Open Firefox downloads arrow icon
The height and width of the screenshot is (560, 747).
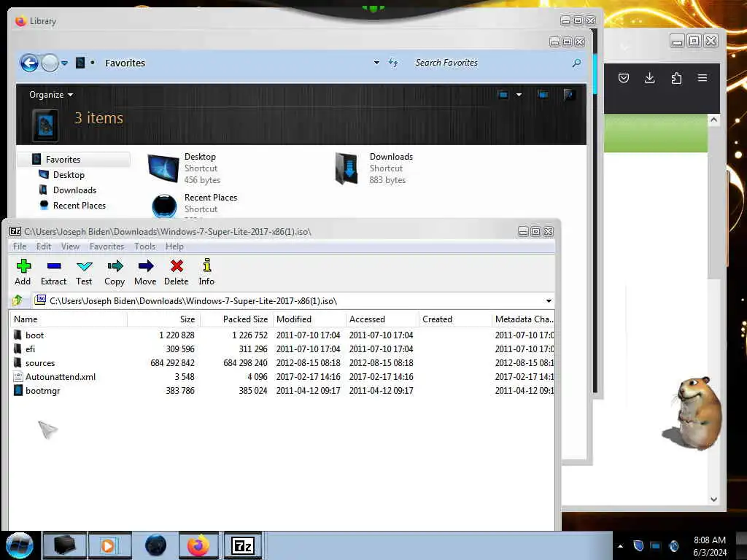pyautogui.click(x=649, y=78)
